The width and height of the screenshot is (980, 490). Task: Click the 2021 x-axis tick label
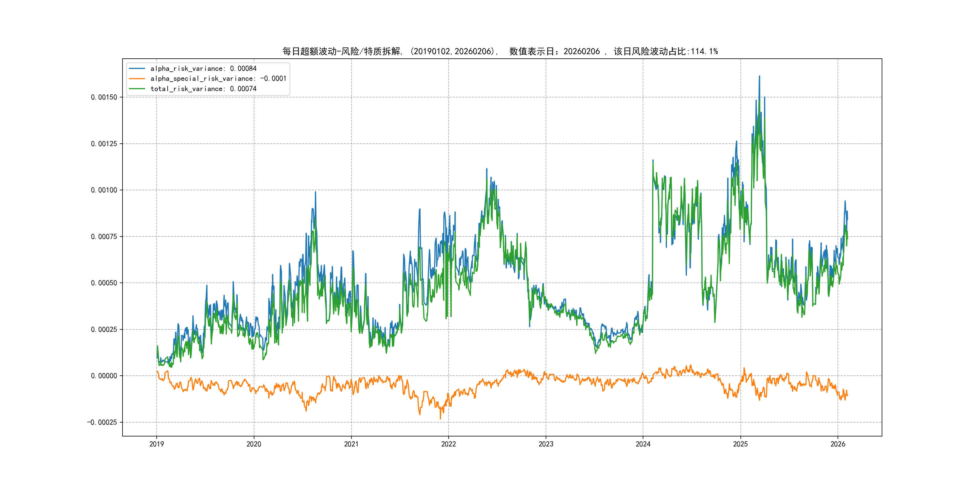(x=351, y=444)
